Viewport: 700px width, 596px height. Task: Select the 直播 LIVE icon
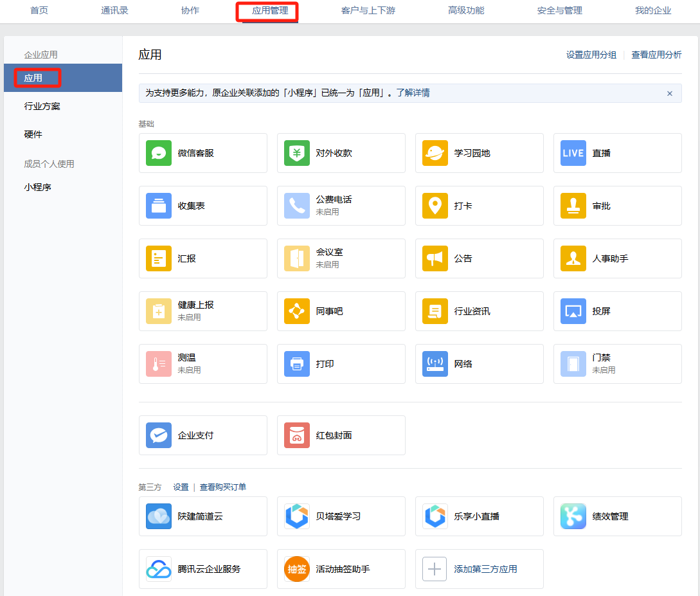coord(573,153)
